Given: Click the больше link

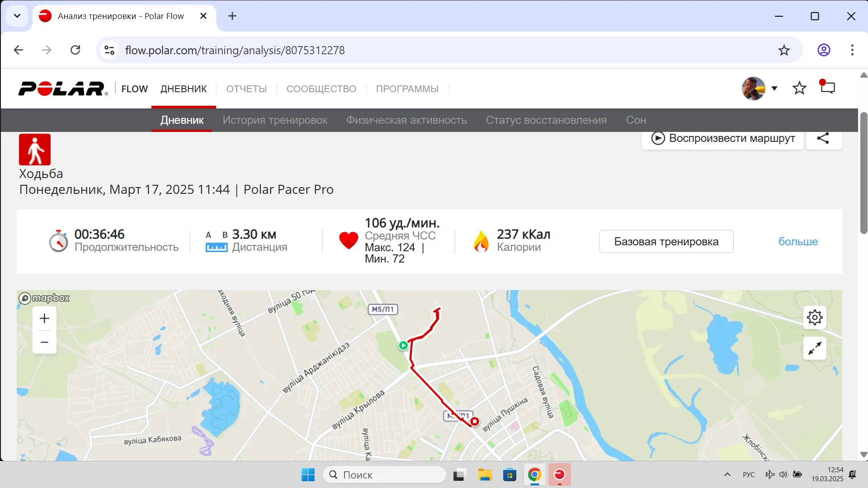Looking at the screenshot, I should tap(798, 242).
